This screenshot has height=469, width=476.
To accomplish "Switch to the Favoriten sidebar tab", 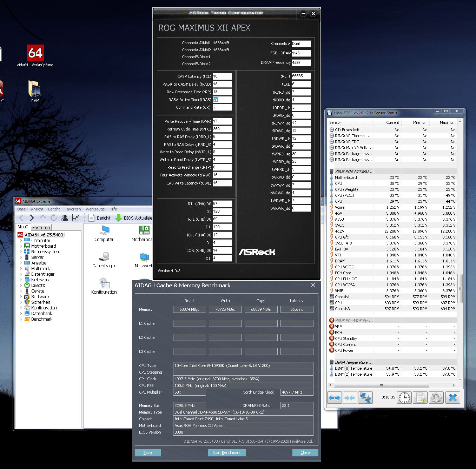I will (41, 227).
